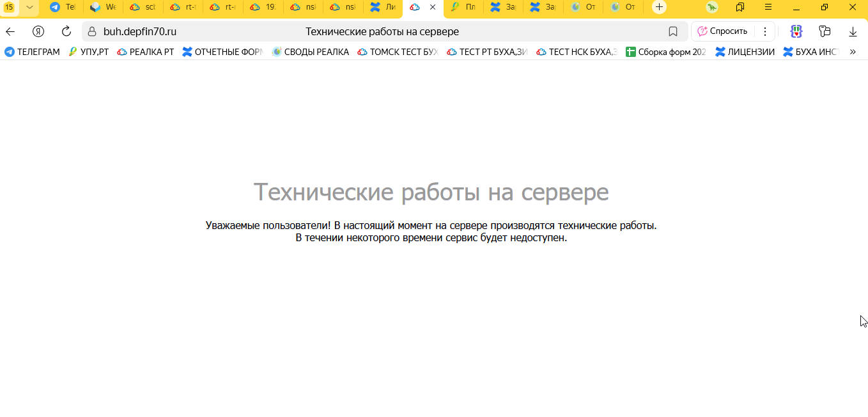Open the browser hamburger menu
Image resolution: width=868 pixels, height=417 pixels.
pos(768,7)
